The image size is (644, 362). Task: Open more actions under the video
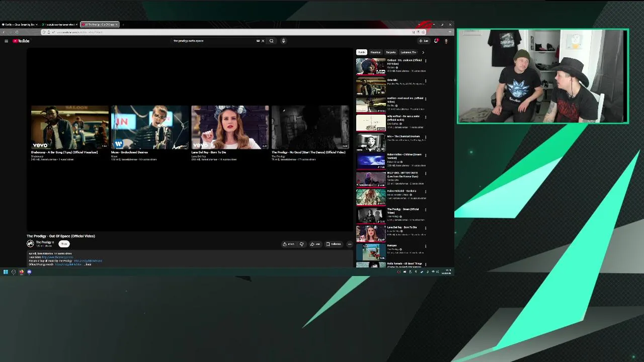[x=350, y=244]
